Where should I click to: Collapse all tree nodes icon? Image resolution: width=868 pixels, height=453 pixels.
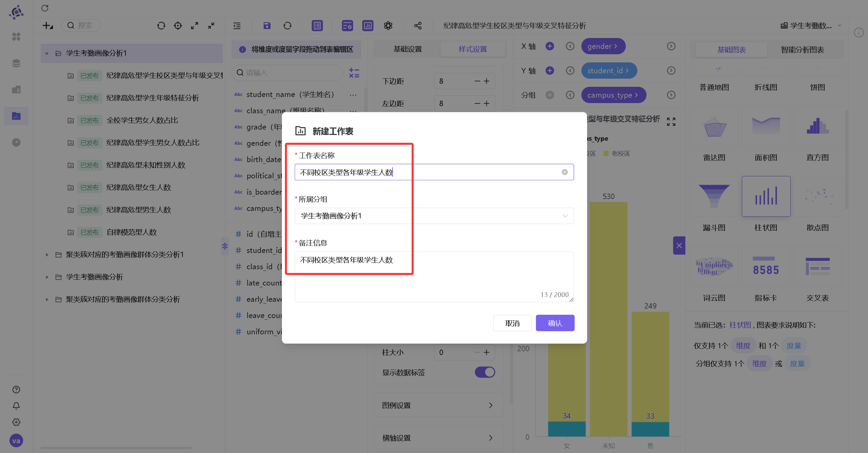[211, 25]
